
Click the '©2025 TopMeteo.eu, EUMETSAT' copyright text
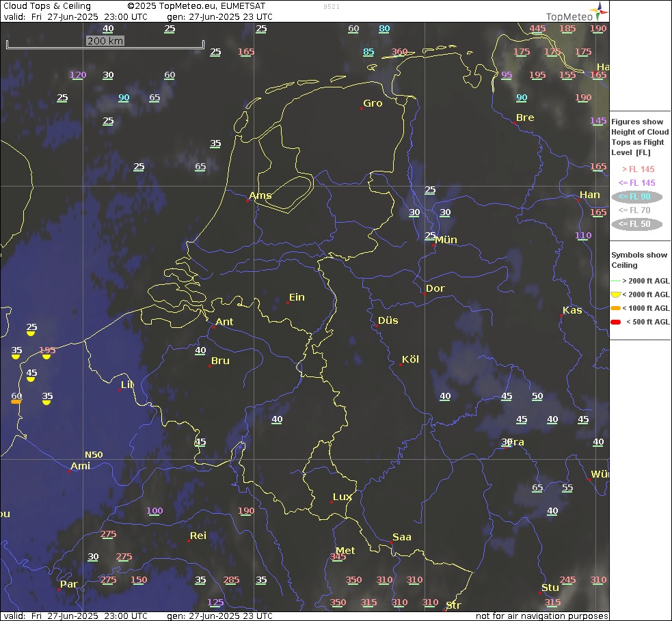(x=196, y=6)
